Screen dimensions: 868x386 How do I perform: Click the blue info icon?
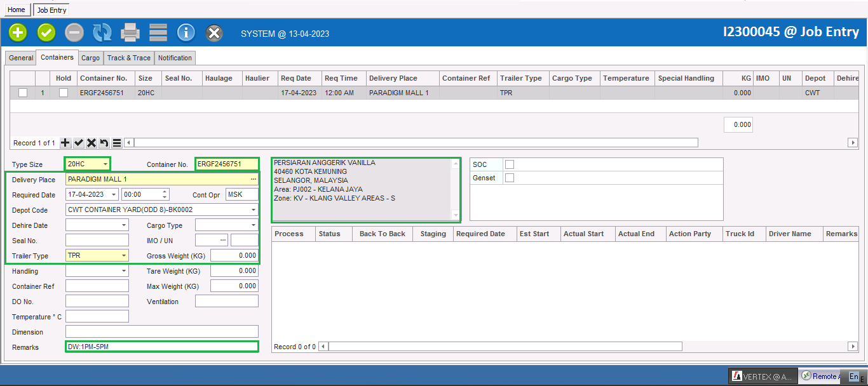tap(186, 32)
